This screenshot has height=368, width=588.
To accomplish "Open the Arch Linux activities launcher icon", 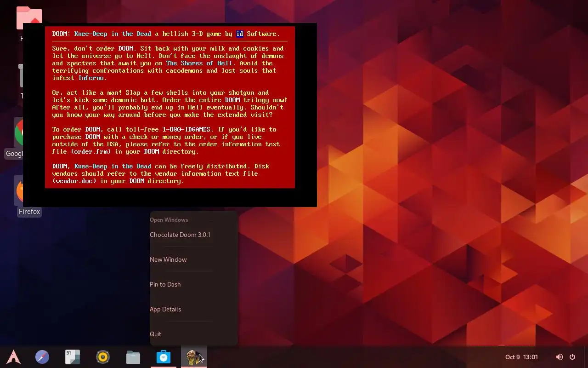I will [14, 357].
